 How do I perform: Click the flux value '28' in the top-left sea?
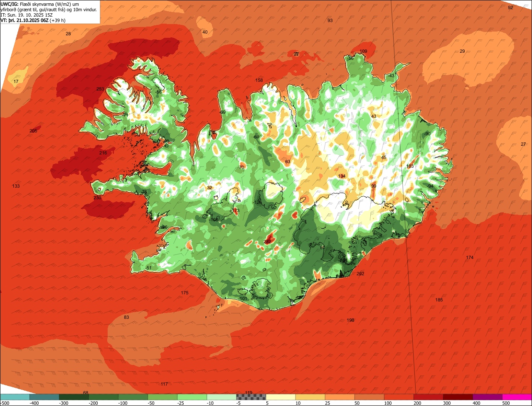coord(68,34)
